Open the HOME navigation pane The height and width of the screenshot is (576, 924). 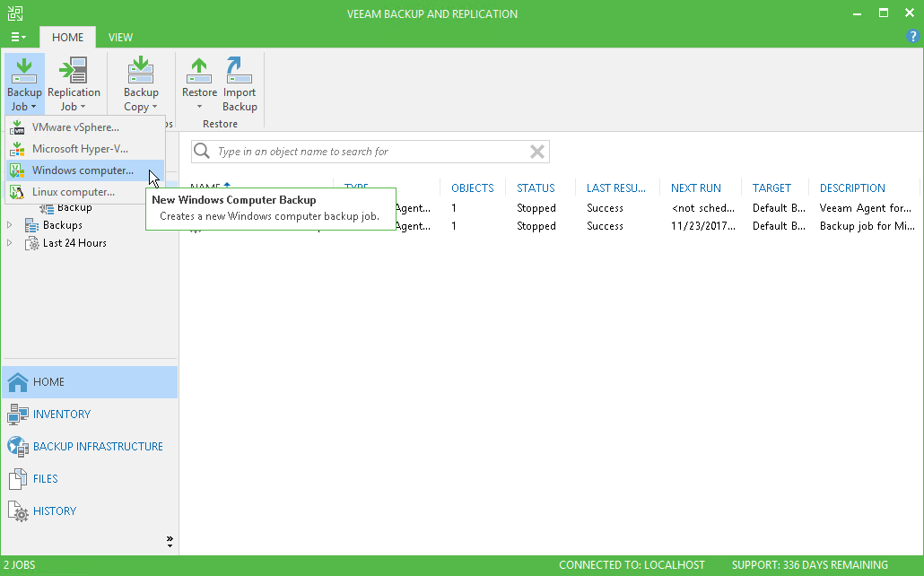coord(90,382)
